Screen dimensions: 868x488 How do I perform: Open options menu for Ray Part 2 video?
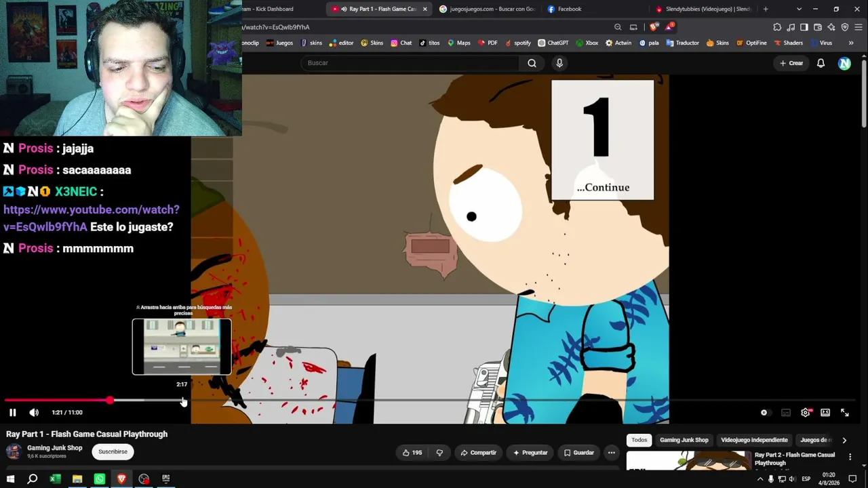click(x=850, y=457)
